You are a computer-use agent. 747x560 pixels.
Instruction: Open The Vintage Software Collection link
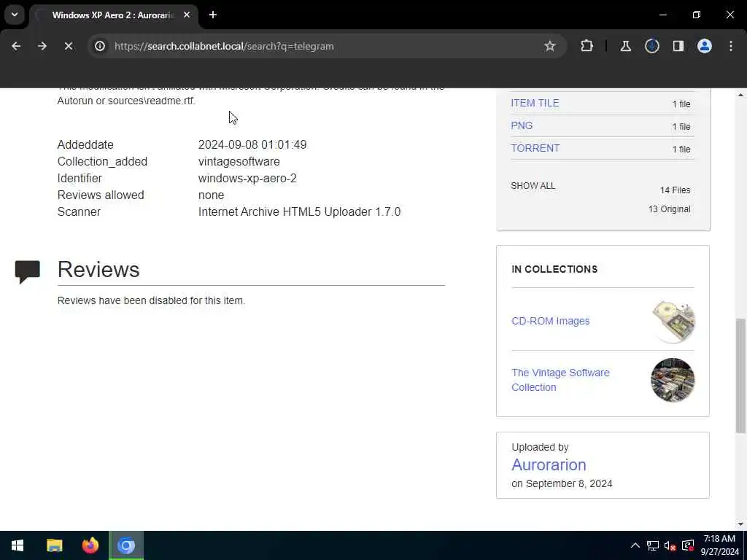point(560,380)
